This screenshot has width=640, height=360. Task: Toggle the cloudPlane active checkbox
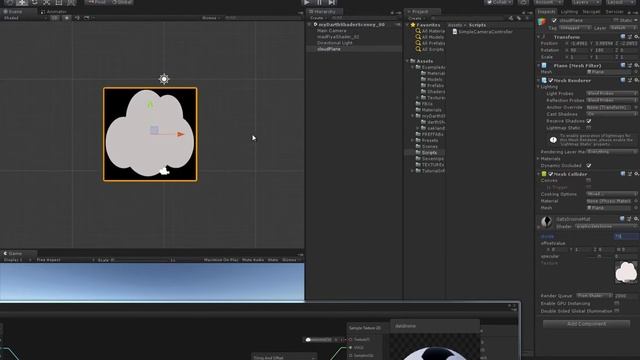[x=554, y=20]
